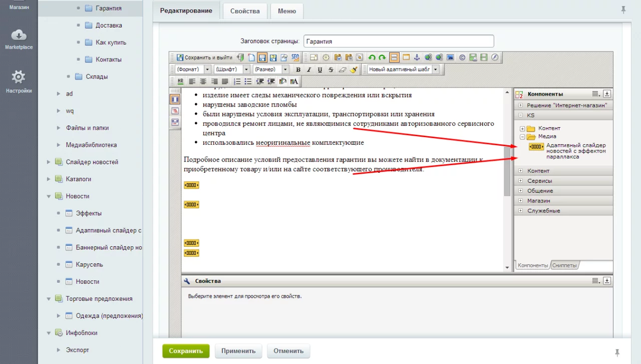Click the Undo arrow in editor toolbar
This screenshot has height=364, width=641.
(372, 58)
